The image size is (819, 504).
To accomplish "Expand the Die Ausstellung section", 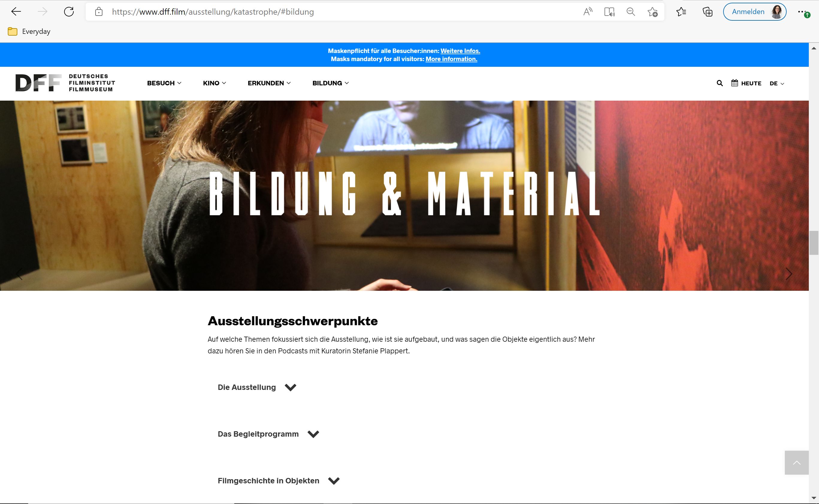I will click(x=257, y=387).
